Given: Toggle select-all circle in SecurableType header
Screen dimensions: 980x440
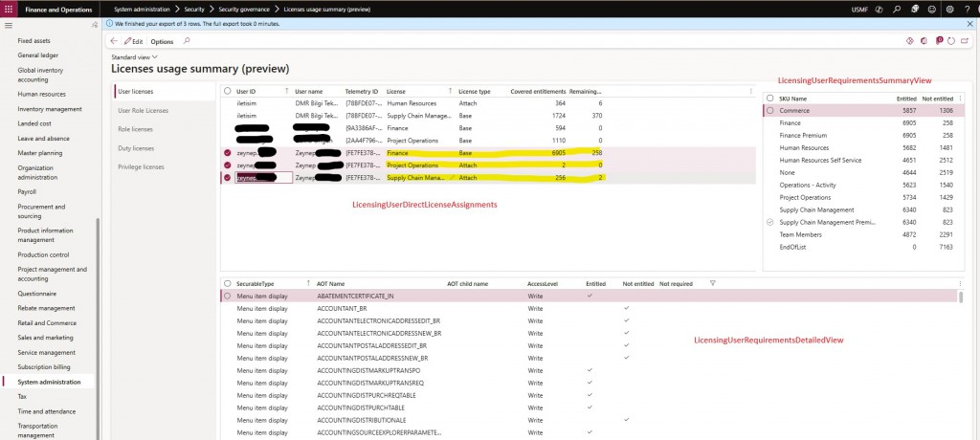Looking at the screenshot, I should (x=228, y=284).
